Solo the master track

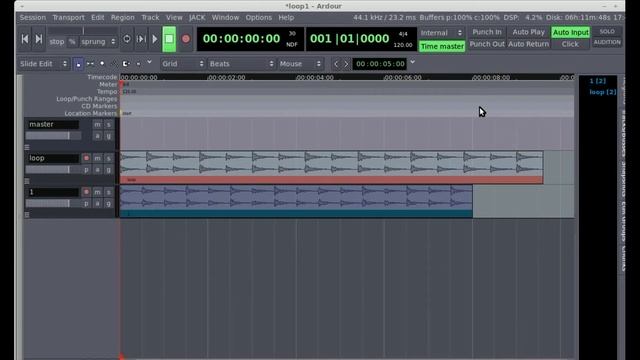109,124
